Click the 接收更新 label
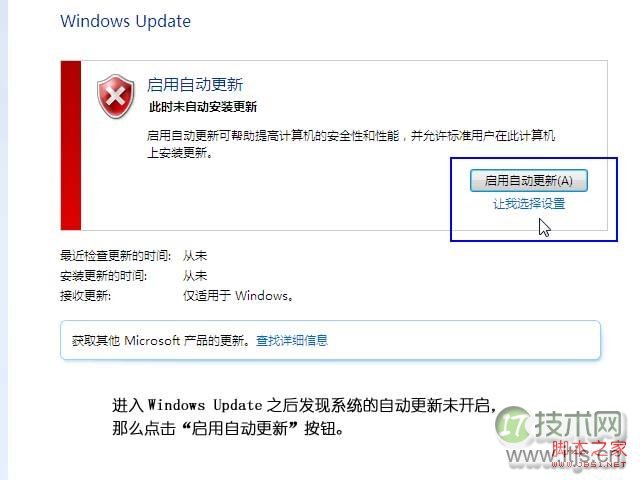Image resolution: width=640 pixels, height=480 pixels. pos(85,296)
